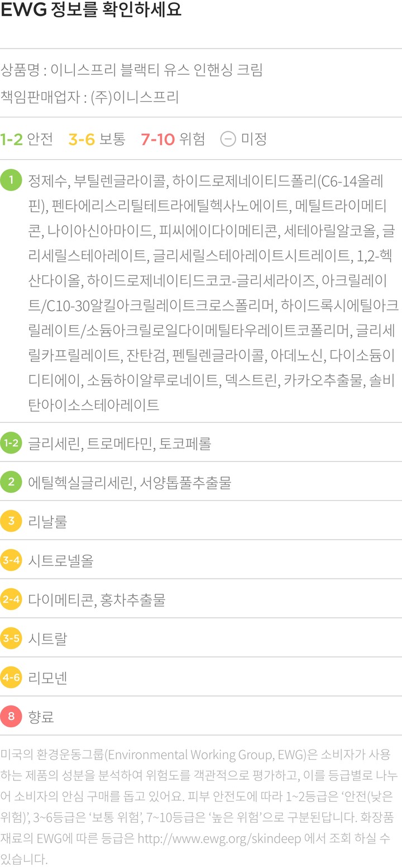Click the yellow 4-6 badge beside 리모넨
Image resolution: width=402 pixels, height=868 pixels.
tap(11, 678)
